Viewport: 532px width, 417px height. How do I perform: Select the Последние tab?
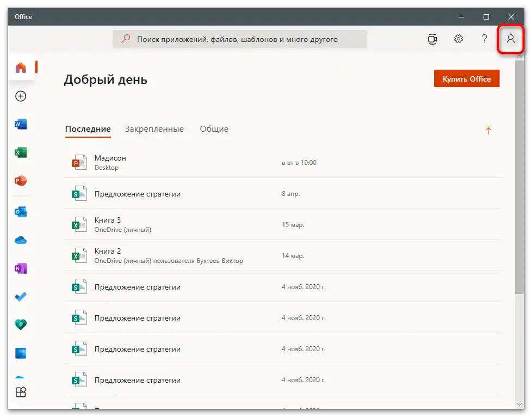click(88, 129)
